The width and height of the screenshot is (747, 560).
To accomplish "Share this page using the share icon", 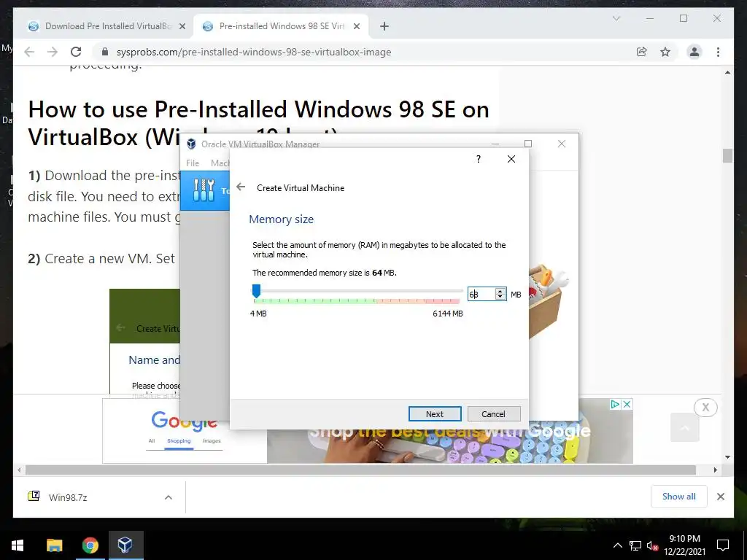I will pyautogui.click(x=642, y=52).
